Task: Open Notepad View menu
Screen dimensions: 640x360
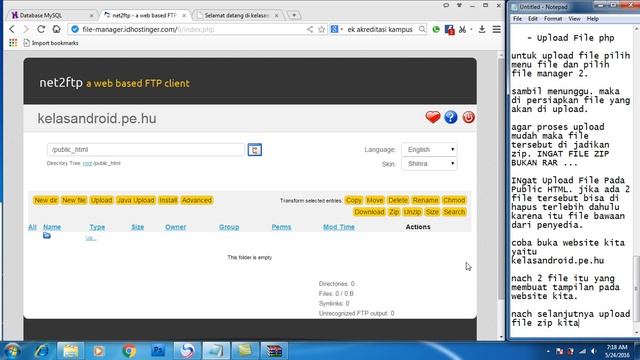Action: 574,19
